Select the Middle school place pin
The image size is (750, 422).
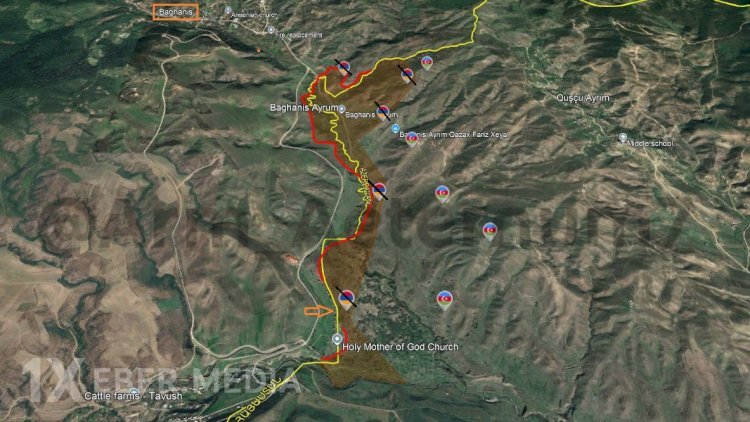(623, 138)
